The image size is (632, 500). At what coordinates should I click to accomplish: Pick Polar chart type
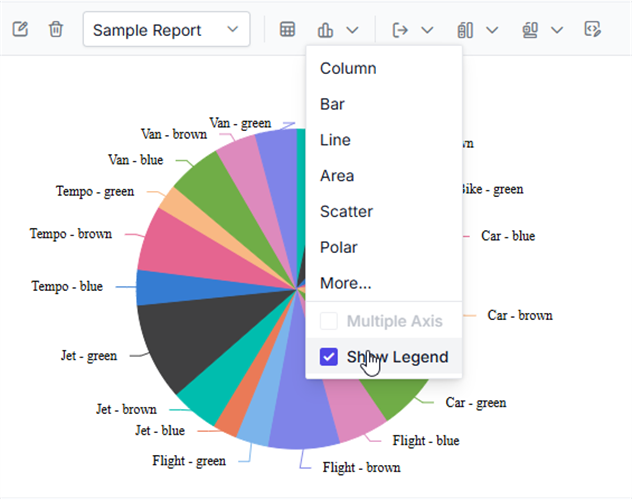tap(384, 247)
